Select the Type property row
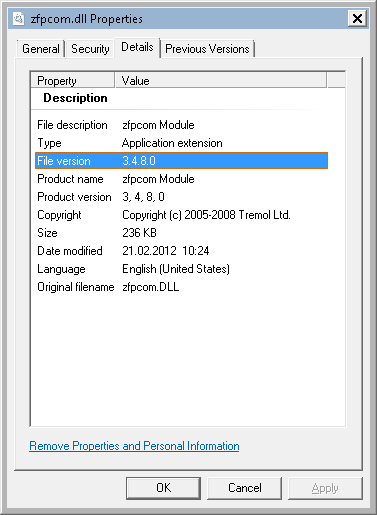 (181, 143)
